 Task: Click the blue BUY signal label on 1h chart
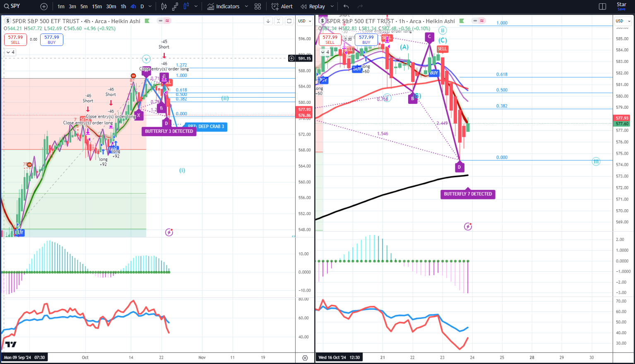point(434,73)
